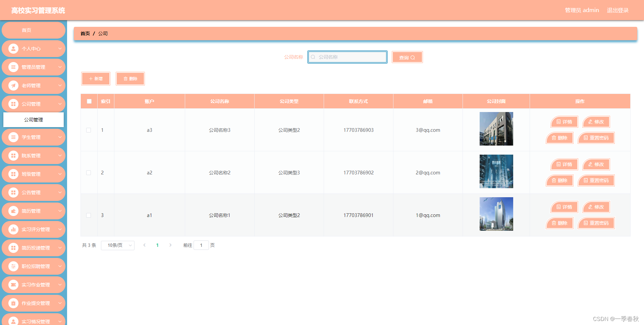
Task: Click the 新增 button to add a company
Action: coord(96,78)
